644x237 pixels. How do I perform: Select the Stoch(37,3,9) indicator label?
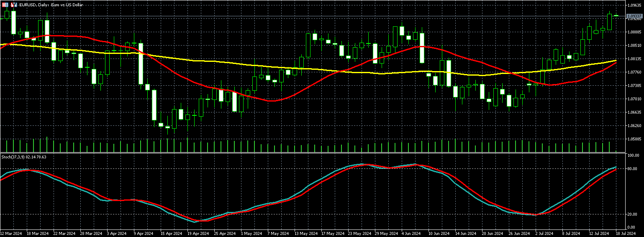tap(23, 157)
